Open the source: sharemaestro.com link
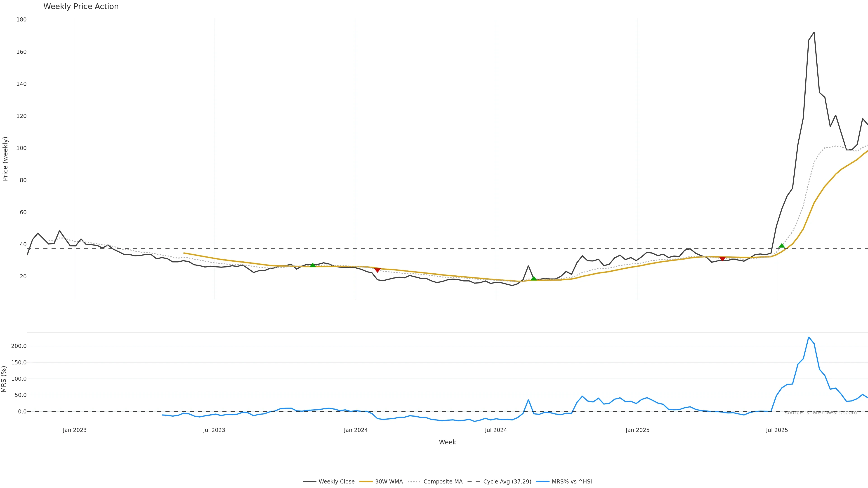 pos(821,413)
